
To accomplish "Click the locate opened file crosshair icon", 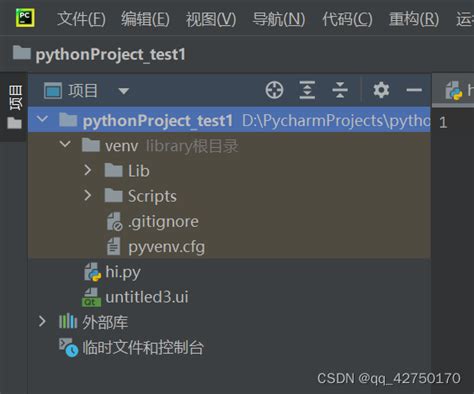I will tap(274, 90).
